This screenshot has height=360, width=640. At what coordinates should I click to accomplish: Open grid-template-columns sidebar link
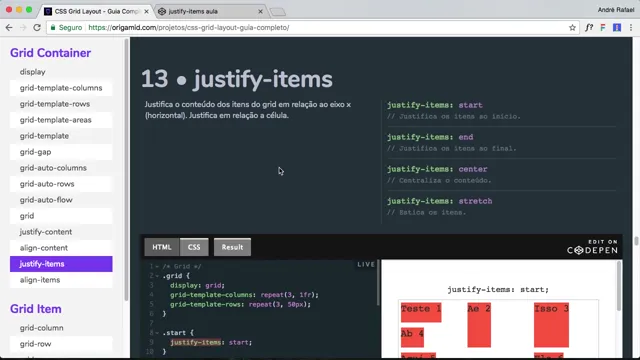[x=61, y=88]
